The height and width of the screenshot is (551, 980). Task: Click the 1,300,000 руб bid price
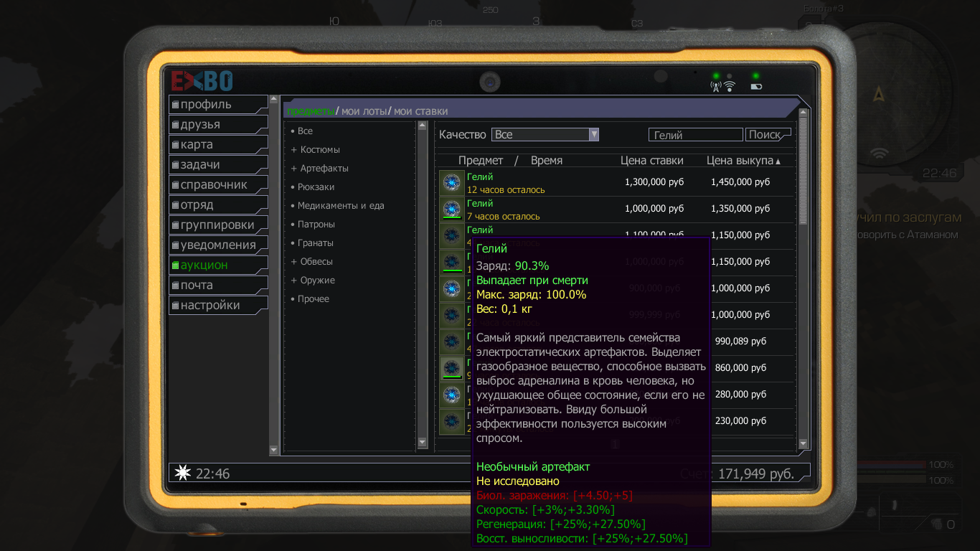point(654,182)
